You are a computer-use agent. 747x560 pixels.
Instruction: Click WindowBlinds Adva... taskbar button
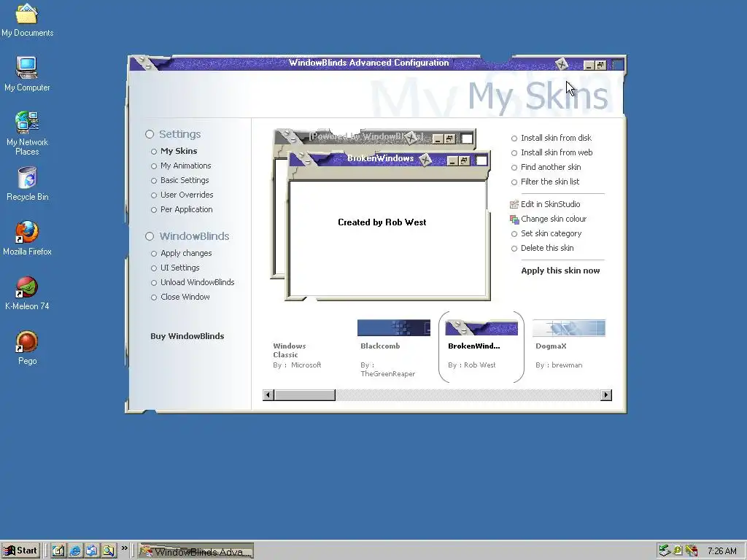tap(196, 551)
